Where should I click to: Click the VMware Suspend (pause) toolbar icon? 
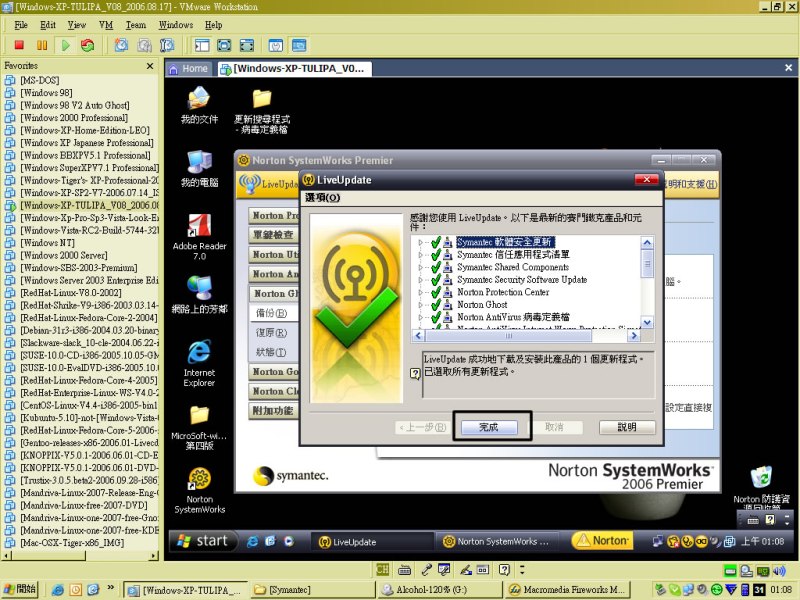(x=42, y=45)
